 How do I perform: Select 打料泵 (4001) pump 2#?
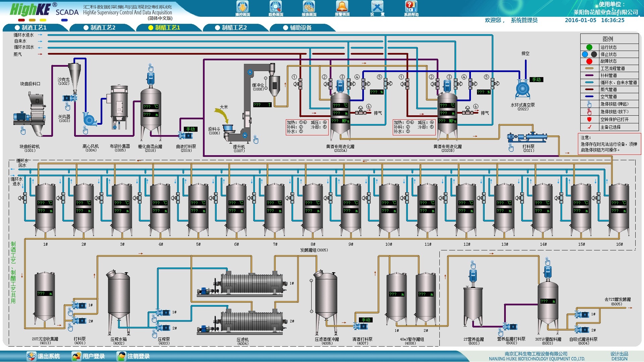[x=79, y=321]
